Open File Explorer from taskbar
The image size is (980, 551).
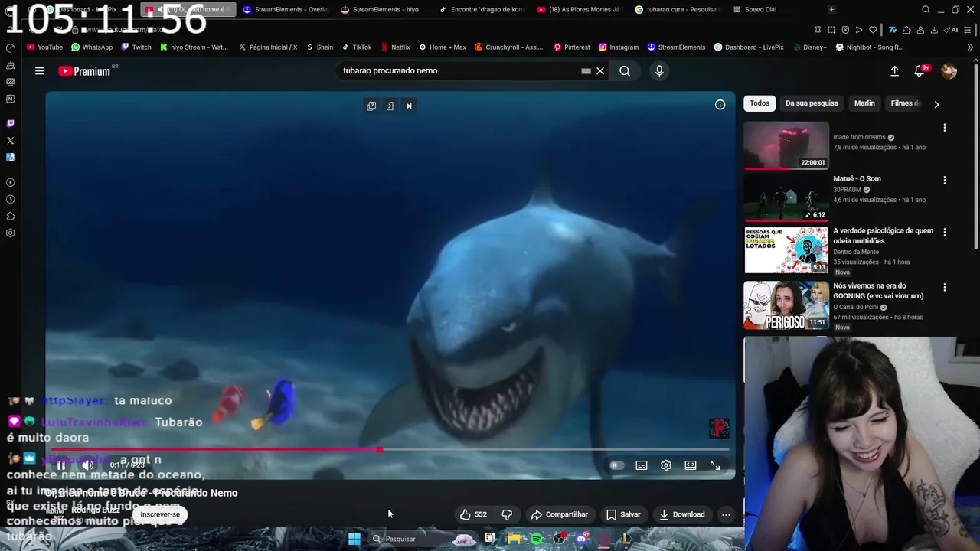click(x=514, y=539)
